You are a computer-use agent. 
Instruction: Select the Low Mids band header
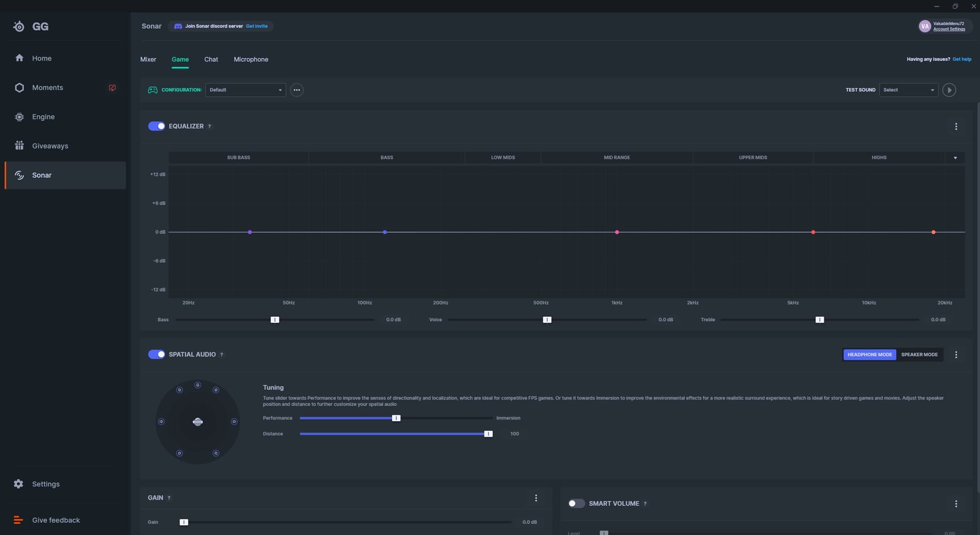(503, 157)
